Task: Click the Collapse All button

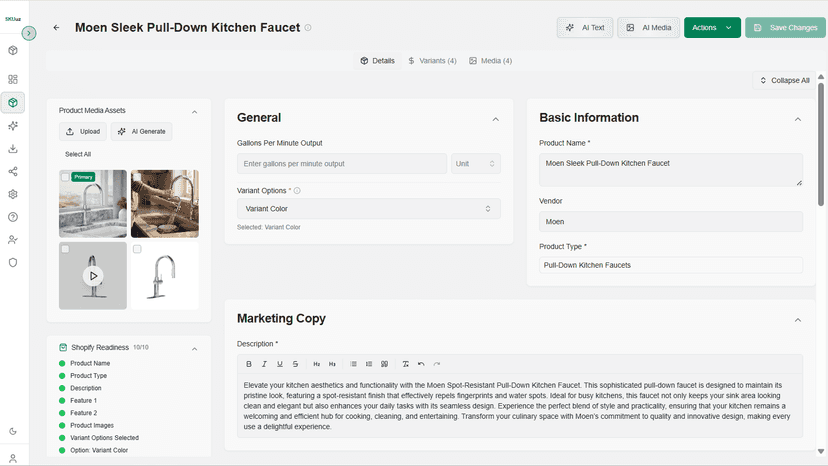Action: pyautogui.click(x=784, y=80)
